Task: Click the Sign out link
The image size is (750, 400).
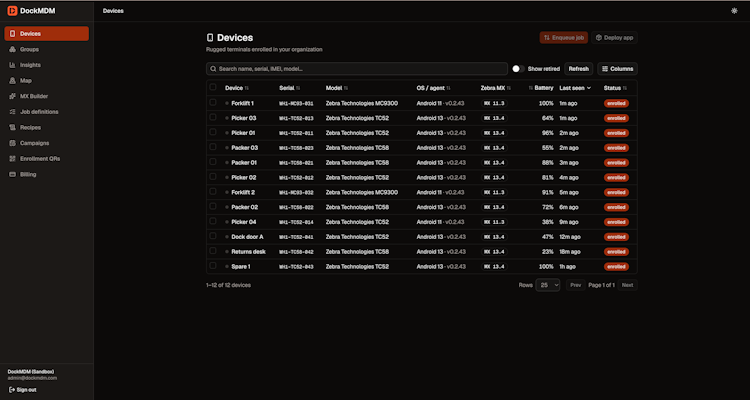Action: click(x=22, y=389)
